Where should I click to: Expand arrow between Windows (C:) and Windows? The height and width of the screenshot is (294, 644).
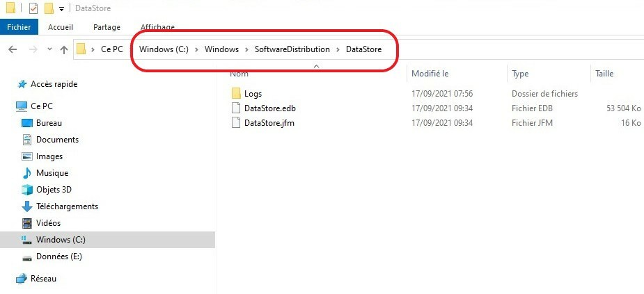point(197,49)
